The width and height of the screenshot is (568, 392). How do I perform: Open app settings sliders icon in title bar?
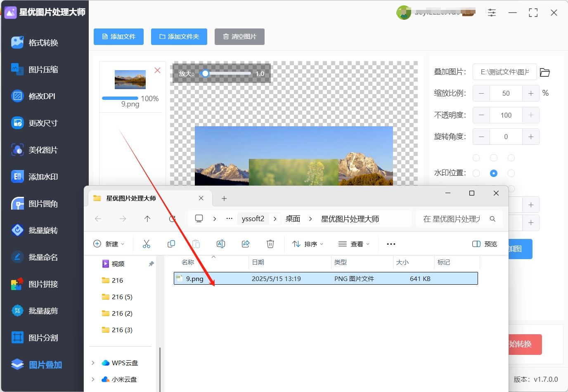click(x=492, y=13)
